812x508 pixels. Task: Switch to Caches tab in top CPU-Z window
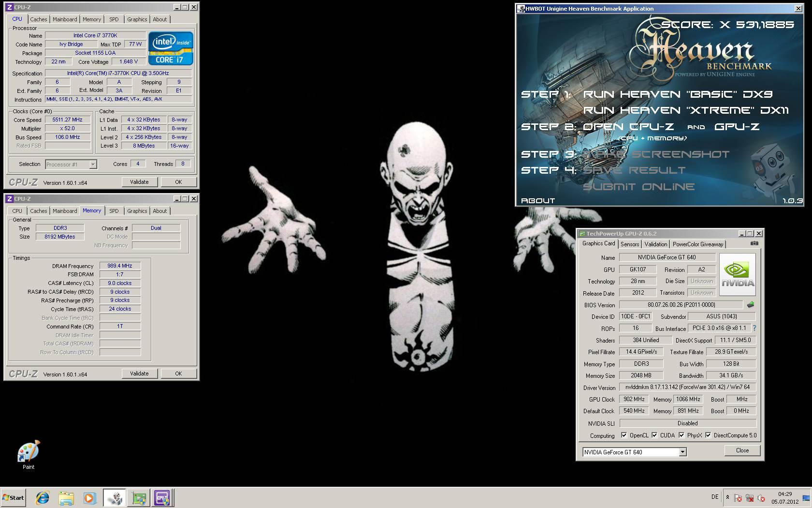pos(39,19)
